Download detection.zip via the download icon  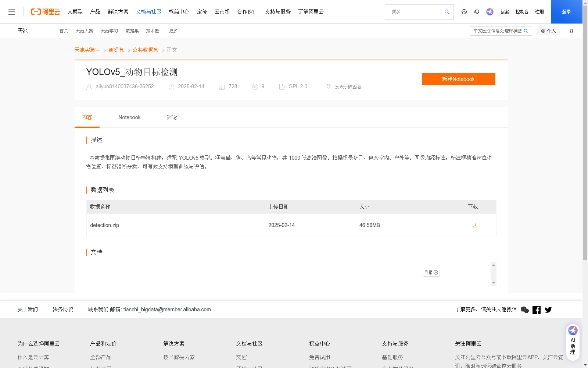tap(475, 225)
